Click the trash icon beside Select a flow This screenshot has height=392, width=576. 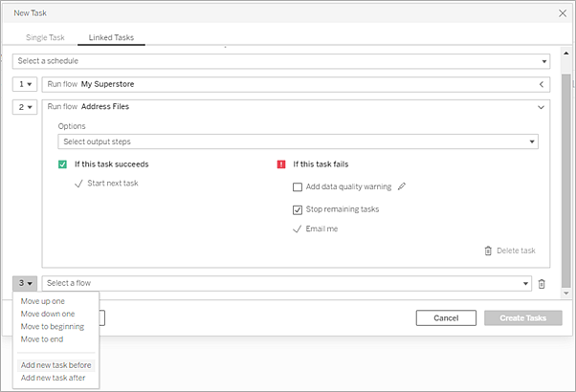point(542,284)
